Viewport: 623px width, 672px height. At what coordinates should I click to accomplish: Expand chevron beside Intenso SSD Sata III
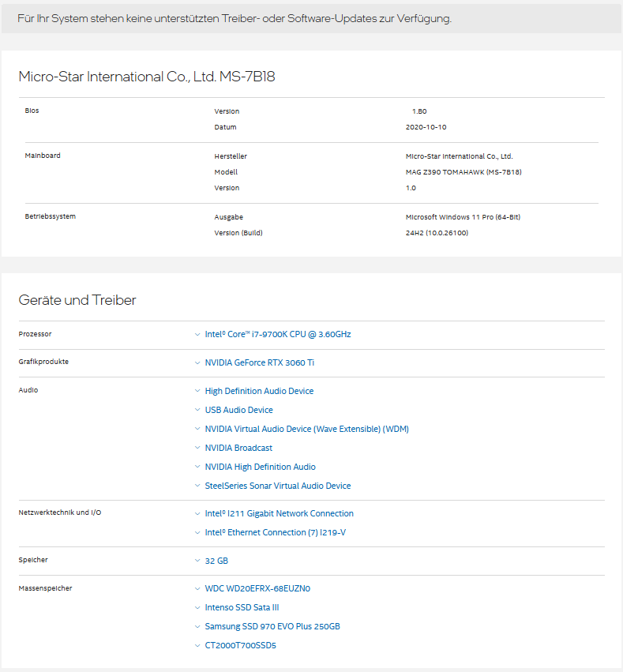point(197,607)
